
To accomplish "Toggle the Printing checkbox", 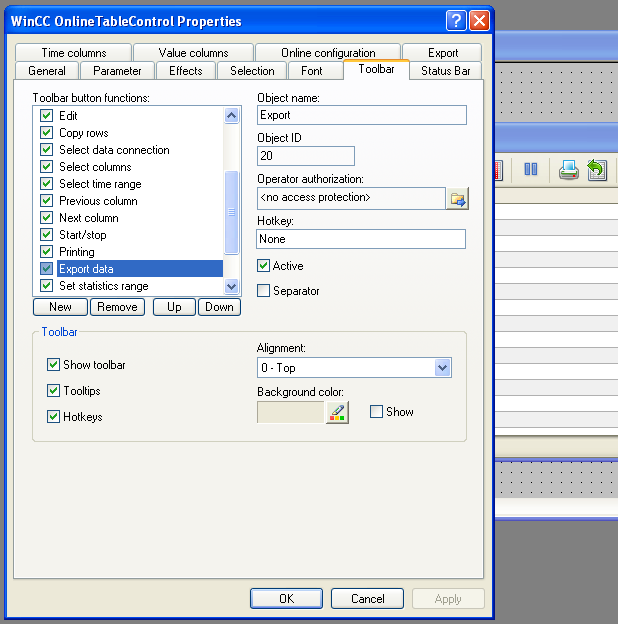I will click(47, 252).
